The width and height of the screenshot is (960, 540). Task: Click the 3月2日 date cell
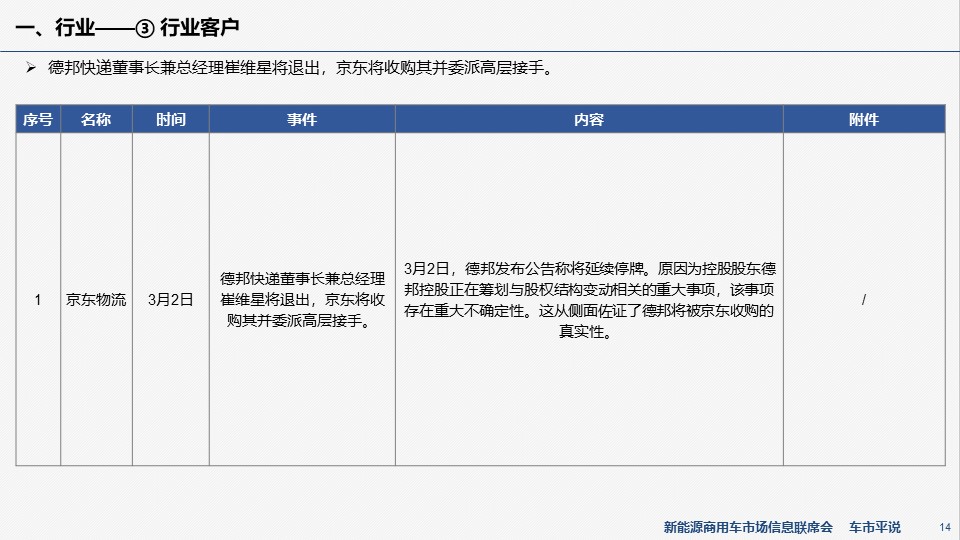tap(171, 299)
